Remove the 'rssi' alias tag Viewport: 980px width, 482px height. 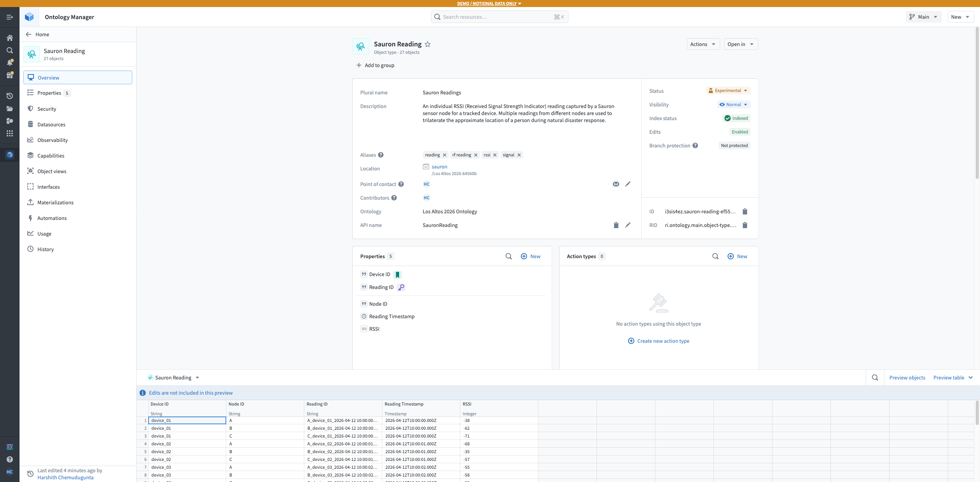(x=495, y=155)
